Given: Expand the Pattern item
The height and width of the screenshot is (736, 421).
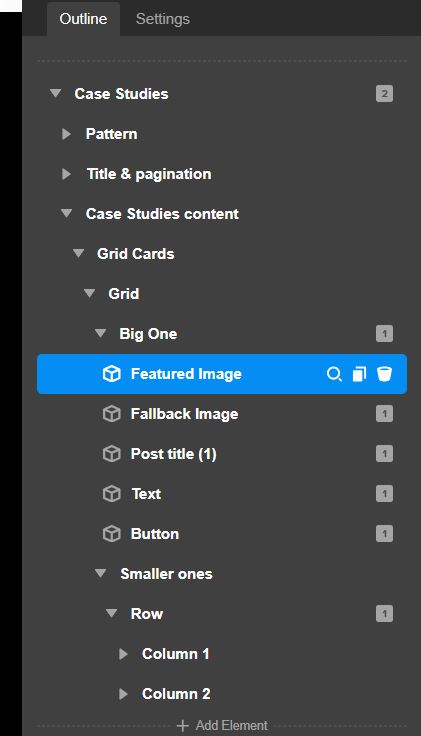Looking at the screenshot, I should pos(67,134).
